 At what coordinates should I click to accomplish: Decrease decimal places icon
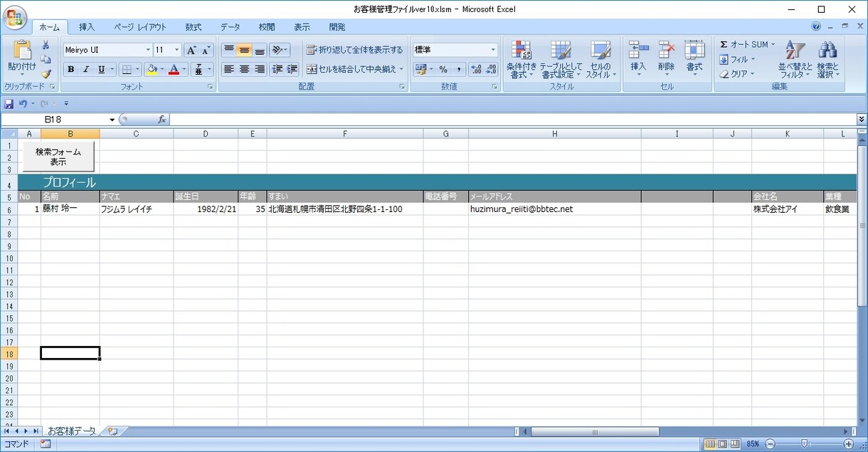pos(491,69)
